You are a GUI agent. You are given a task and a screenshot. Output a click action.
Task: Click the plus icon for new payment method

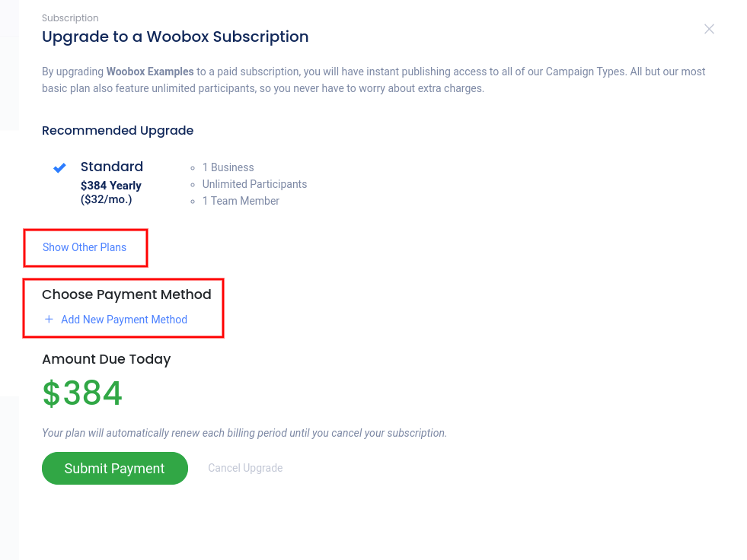(x=49, y=320)
